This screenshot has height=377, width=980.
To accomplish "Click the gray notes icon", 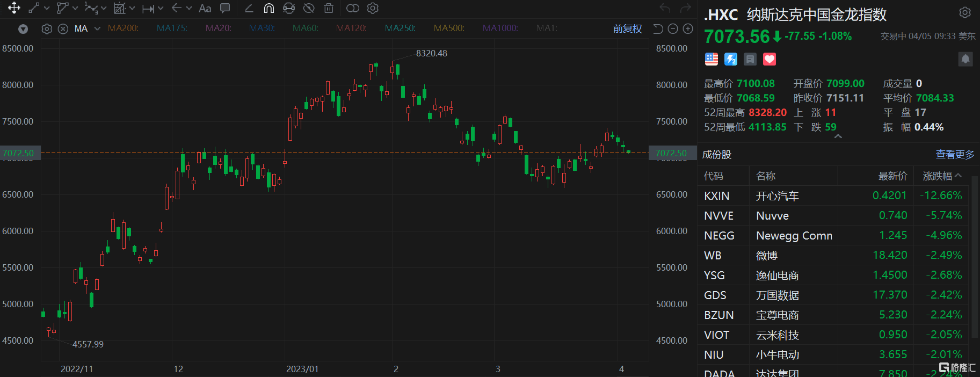I will (x=750, y=59).
